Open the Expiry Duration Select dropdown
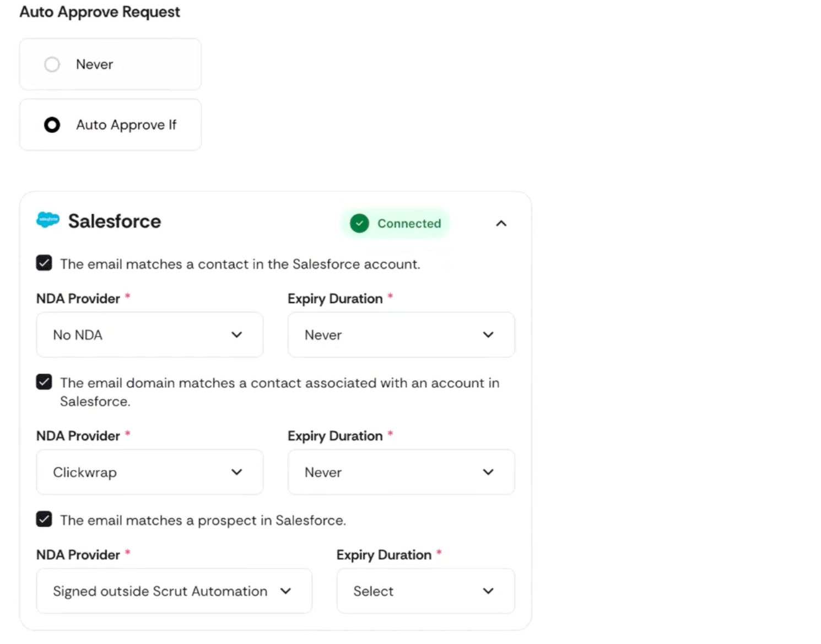821x644 pixels. [x=425, y=591]
